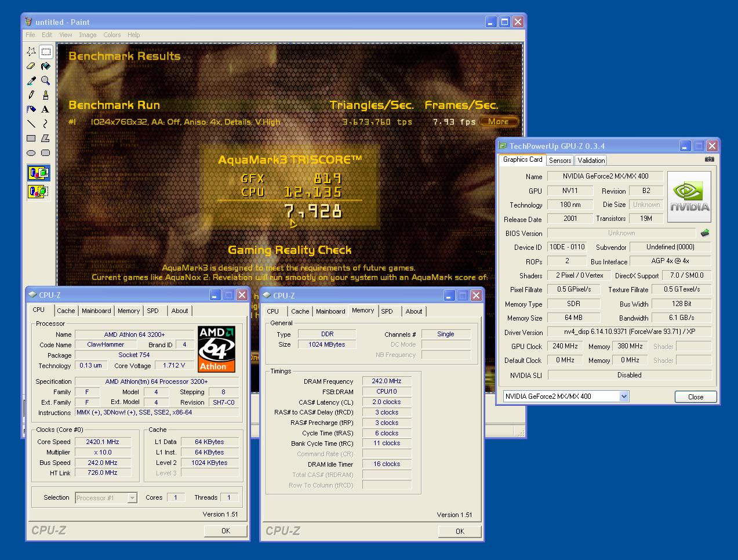The image size is (738, 560).
Task: Open SPD tab in right CPU-Z window
Action: (x=387, y=312)
